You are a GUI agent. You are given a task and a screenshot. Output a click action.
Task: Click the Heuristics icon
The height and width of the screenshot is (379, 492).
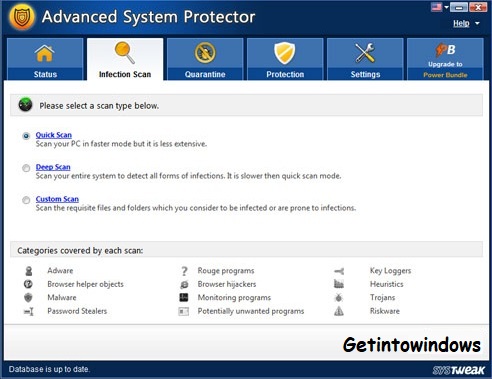click(339, 284)
